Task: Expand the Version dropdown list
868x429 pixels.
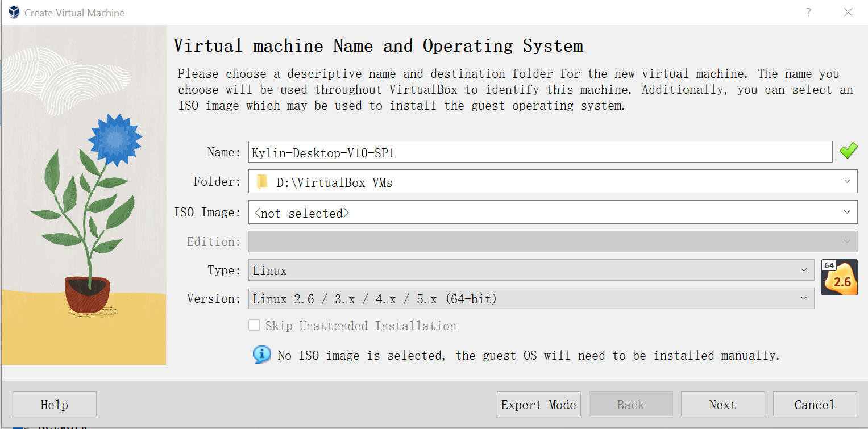Action: pos(531,298)
